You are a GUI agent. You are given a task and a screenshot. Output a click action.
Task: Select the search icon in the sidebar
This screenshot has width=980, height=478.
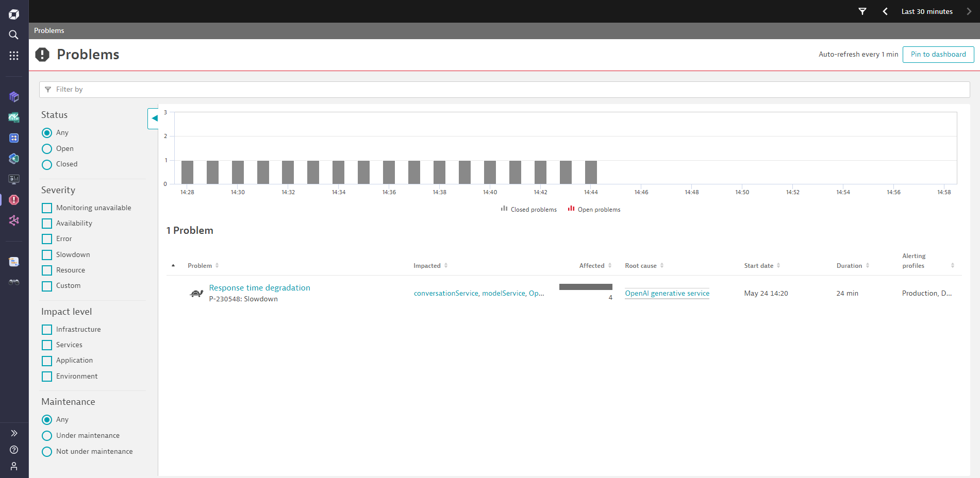pyautogui.click(x=13, y=35)
